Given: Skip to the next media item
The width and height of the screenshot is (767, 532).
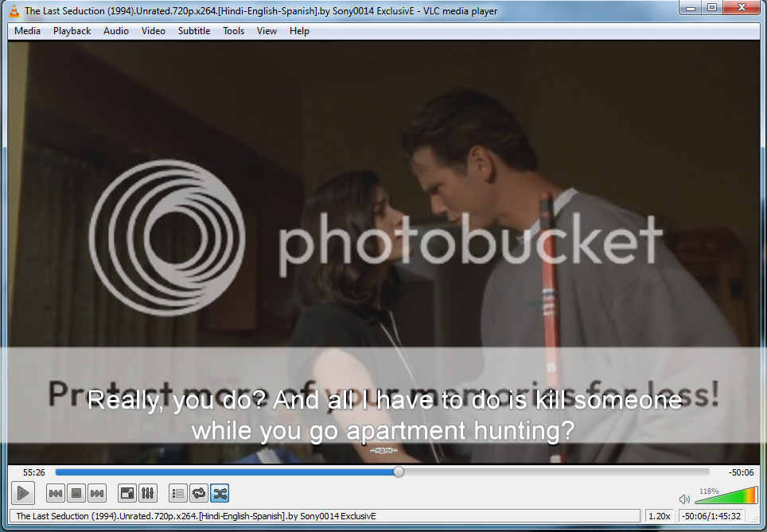Looking at the screenshot, I should tap(97, 493).
